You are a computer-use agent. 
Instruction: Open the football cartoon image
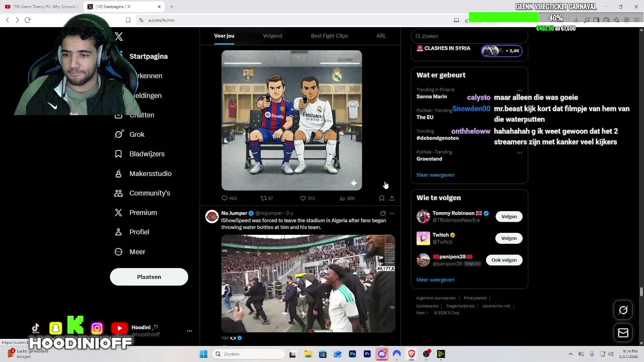click(x=292, y=120)
